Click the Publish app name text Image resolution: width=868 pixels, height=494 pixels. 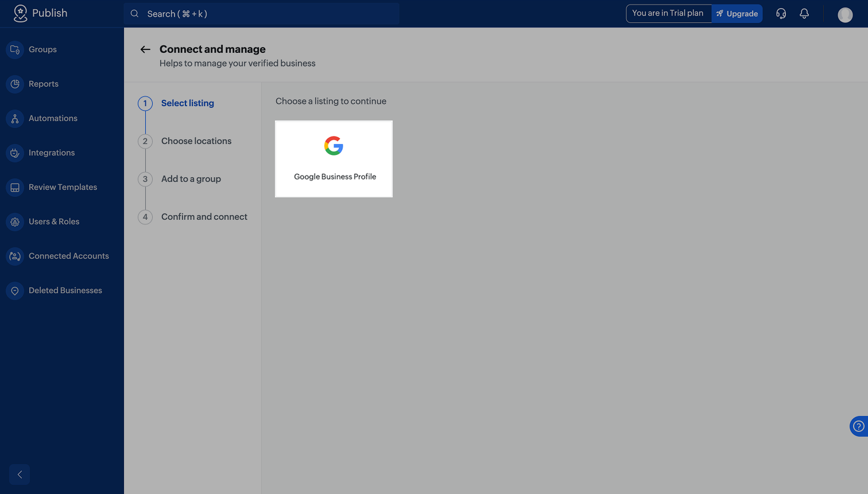point(49,13)
